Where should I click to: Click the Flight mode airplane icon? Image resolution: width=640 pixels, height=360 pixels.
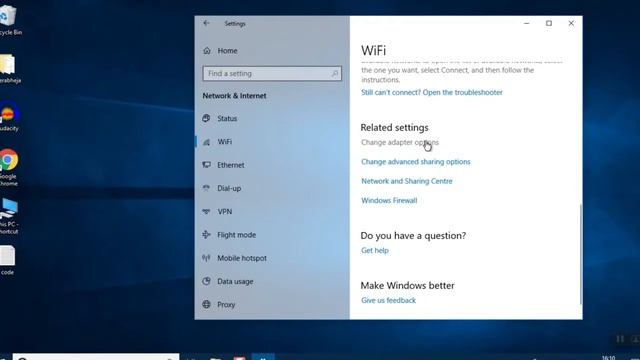[x=207, y=235]
